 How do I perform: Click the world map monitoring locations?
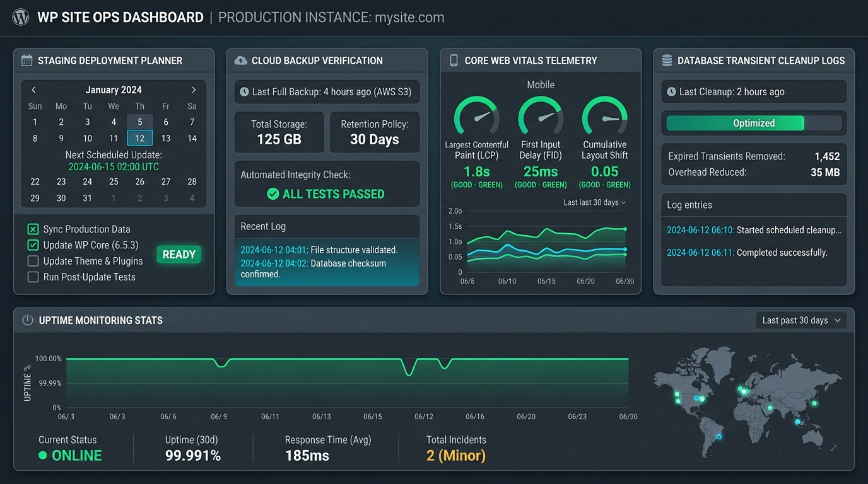[x=748, y=402]
